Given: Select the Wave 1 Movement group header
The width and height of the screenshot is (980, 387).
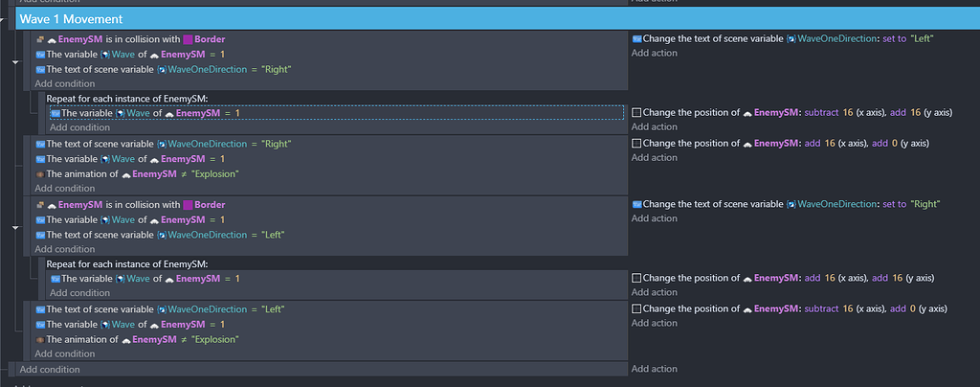Looking at the screenshot, I should tap(498, 19).
